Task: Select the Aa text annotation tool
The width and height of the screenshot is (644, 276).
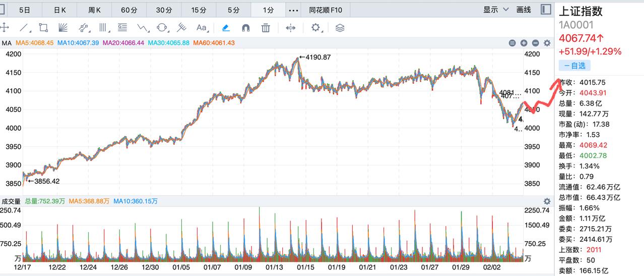Action: (202, 28)
